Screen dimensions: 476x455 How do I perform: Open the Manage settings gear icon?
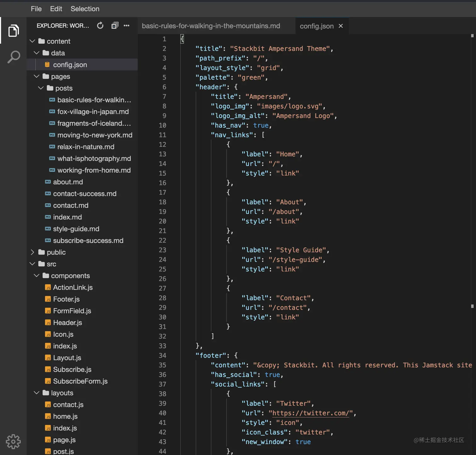click(x=13, y=442)
